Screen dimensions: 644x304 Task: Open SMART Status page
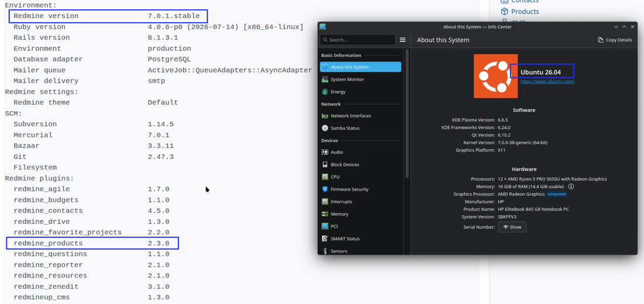360,239
